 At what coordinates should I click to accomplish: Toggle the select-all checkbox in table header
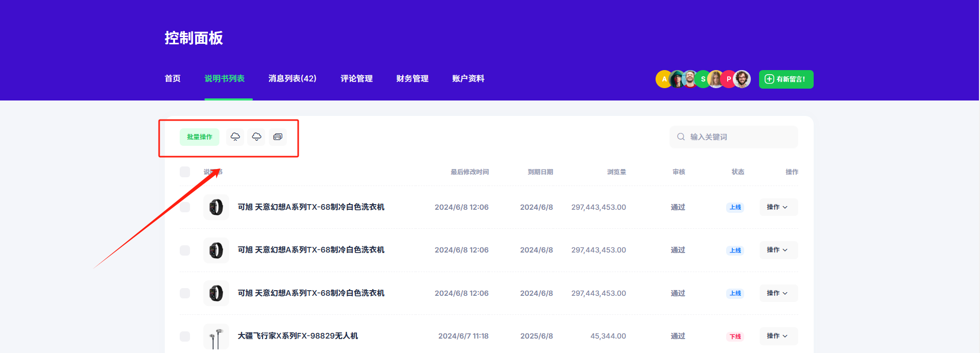[x=185, y=172]
